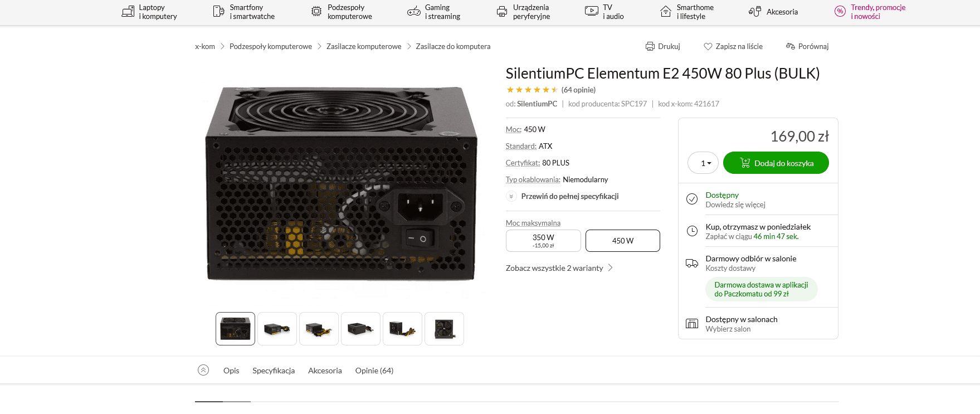Screen dimensions: 980x414
Task: Open Zasilacze komputerowe breadcrumb link
Action: pyautogui.click(x=363, y=46)
